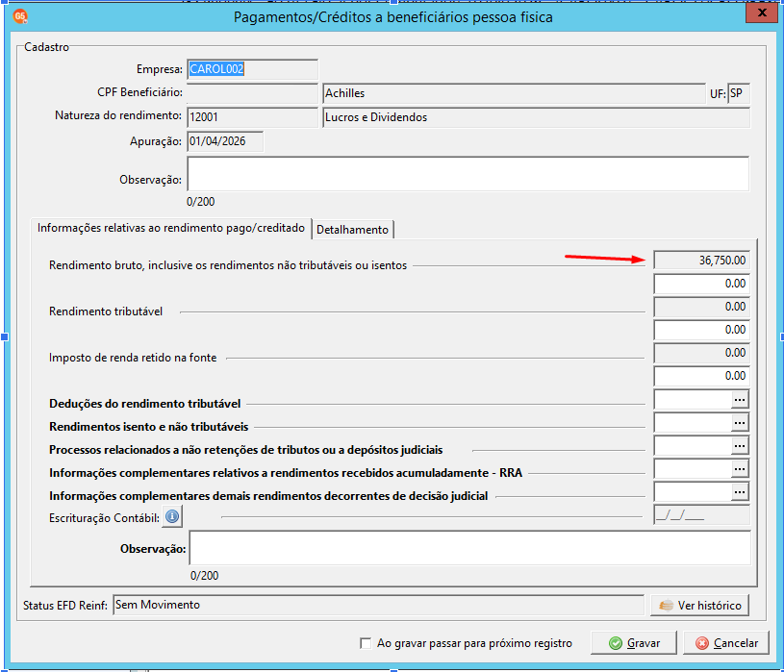Click the 'Natureza do rendimento:' label
Image resolution: width=784 pixels, height=672 pixels.
click(118, 115)
